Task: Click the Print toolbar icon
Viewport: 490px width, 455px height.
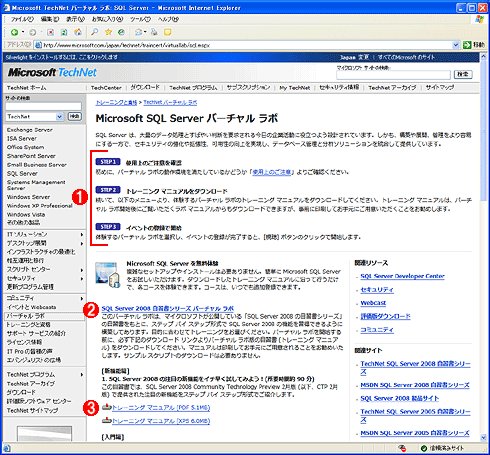Action: (x=154, y=32)
